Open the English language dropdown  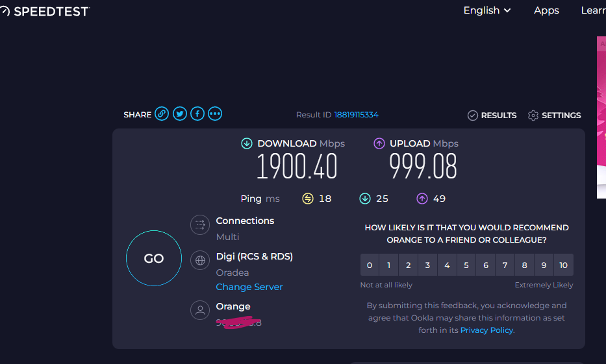(x=487, y=10)
